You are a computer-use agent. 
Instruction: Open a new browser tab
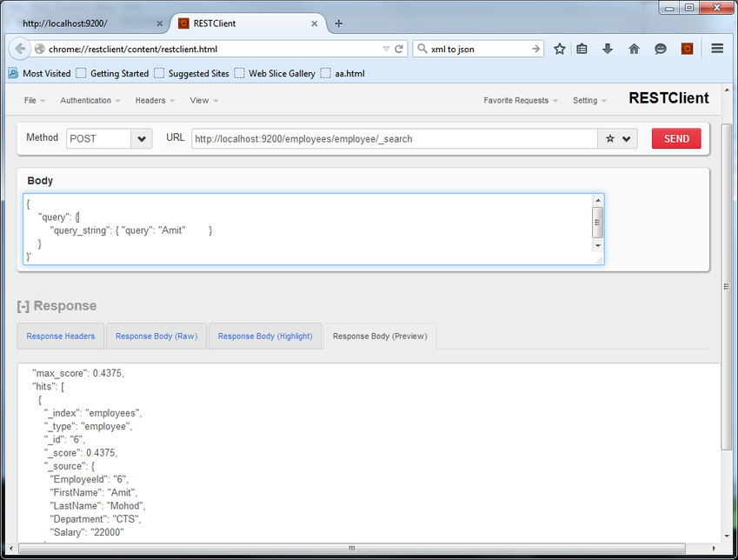click(338, 23)
